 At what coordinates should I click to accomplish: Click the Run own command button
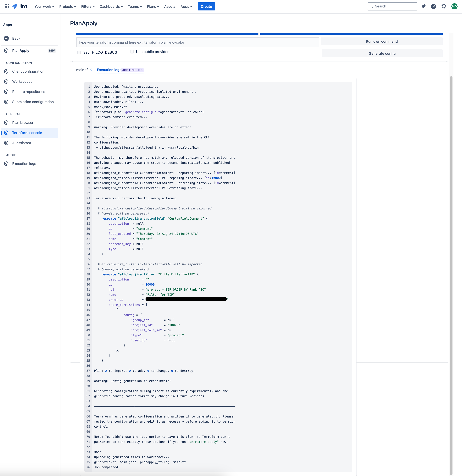tap(382, 42)
